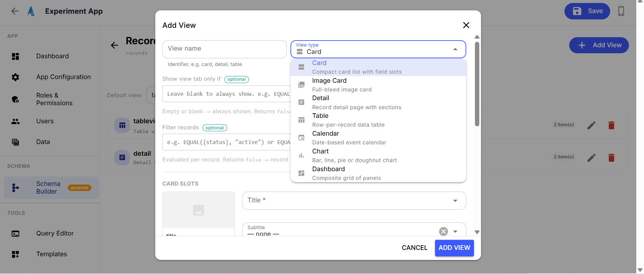Open Schema Builder in sidebar
This screenshot has height=274, width=644.
pos(51,188)
